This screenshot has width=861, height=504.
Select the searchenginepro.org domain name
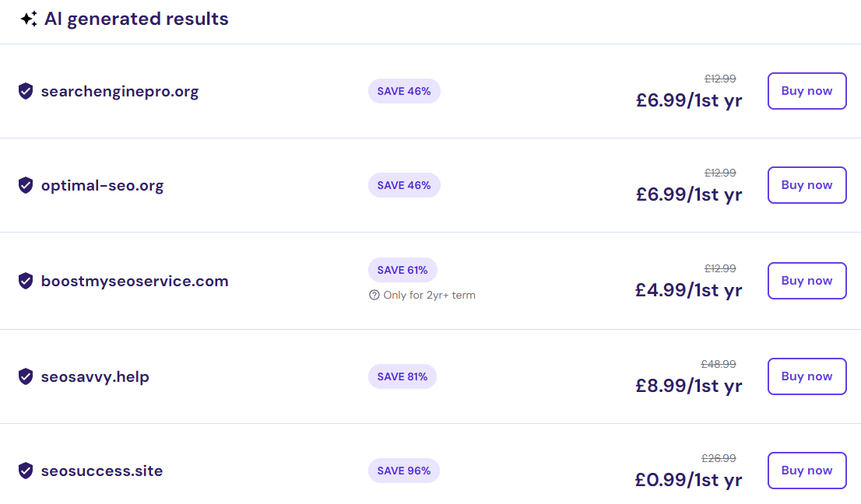[x=120, y=92]
